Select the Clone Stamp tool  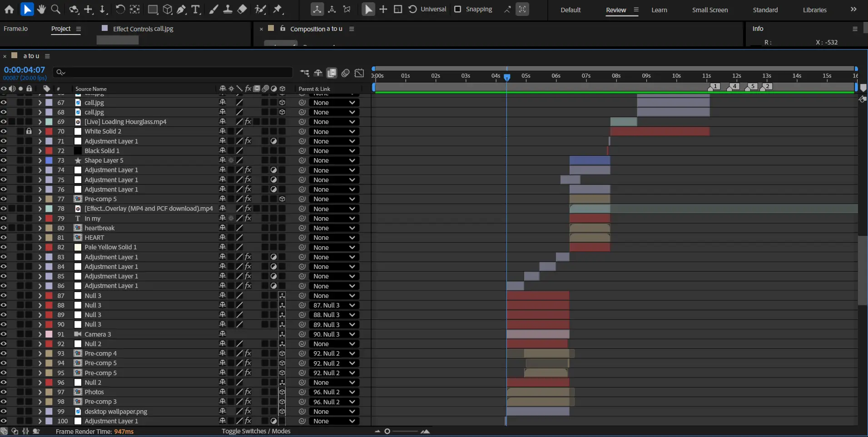click(228, 9)
